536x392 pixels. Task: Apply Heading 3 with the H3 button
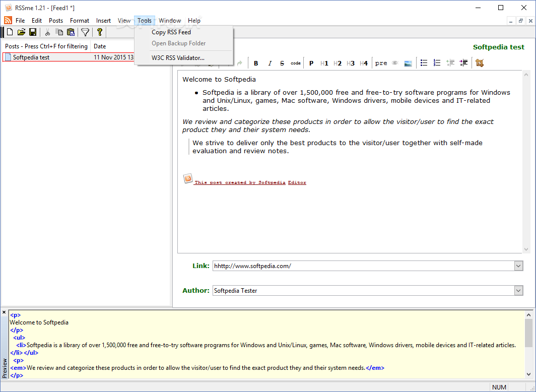coord(351,63)
